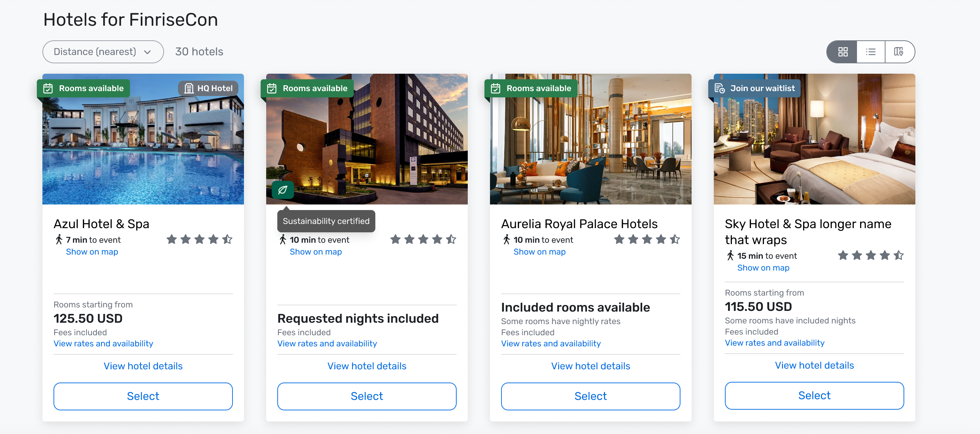980x434 pixels.
Task: Select the Sky Hotel & Spa
Action: coord(814,395)
